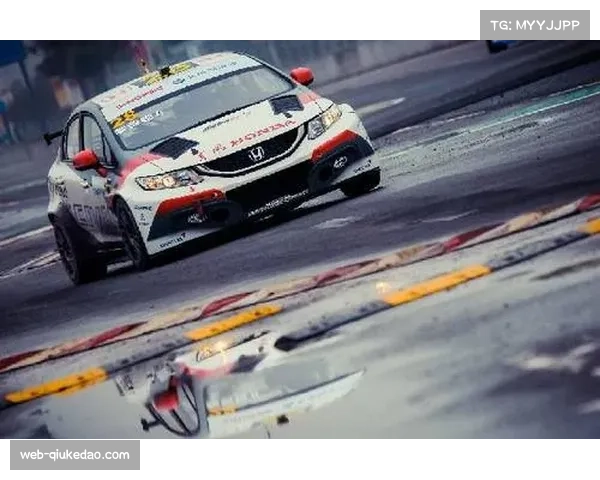Select the front left wheel of the car
The image size is (600, 480).
pyautogui.click(x=132, y=234)
